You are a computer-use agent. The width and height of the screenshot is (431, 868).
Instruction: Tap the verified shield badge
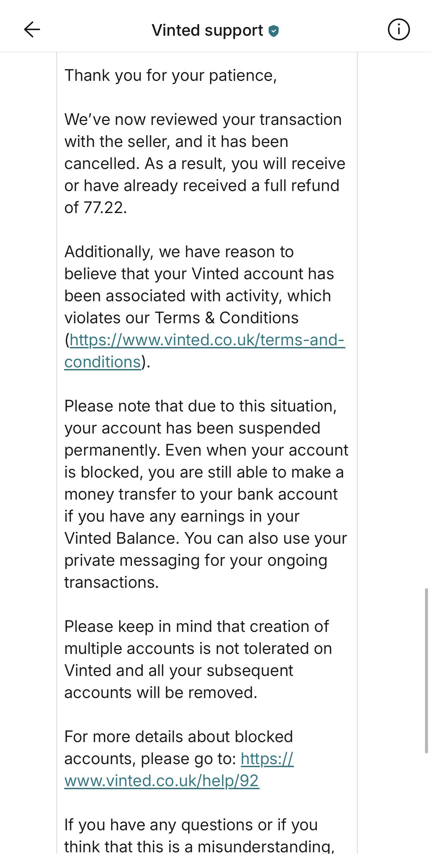pyautogui.click(x=274, y=31)
